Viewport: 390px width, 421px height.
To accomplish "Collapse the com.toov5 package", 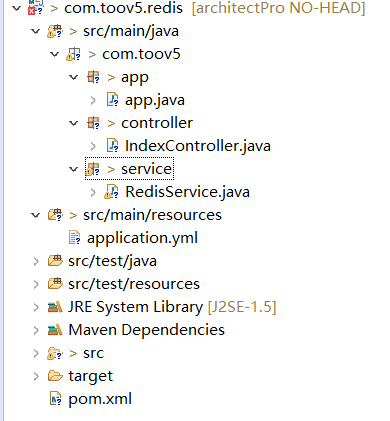I will pos(54,54).
